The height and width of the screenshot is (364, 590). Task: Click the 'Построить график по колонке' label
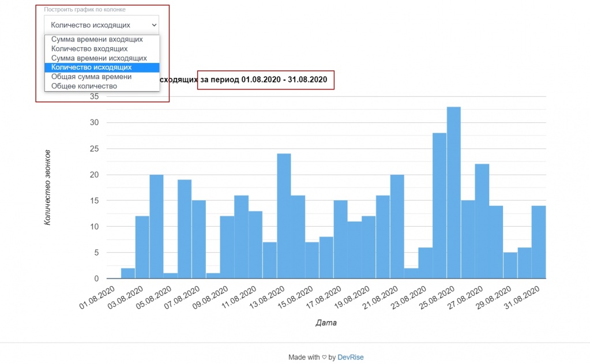point(85,9)
